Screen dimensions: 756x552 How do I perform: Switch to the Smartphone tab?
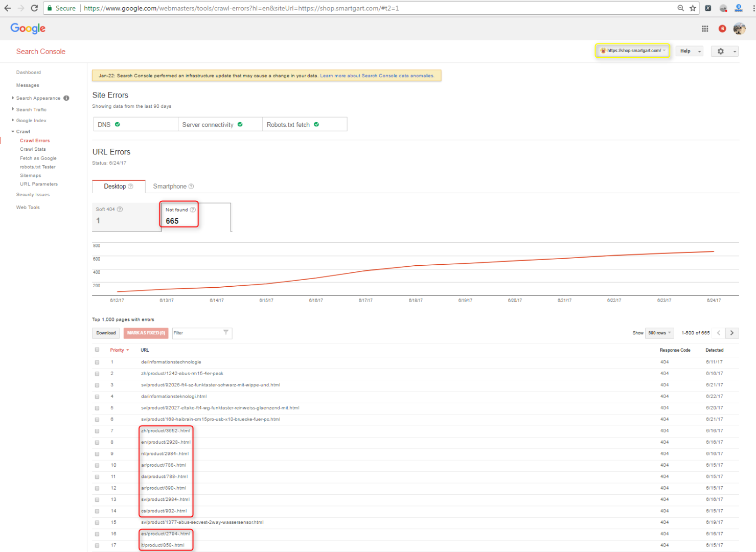pos(173,187)
